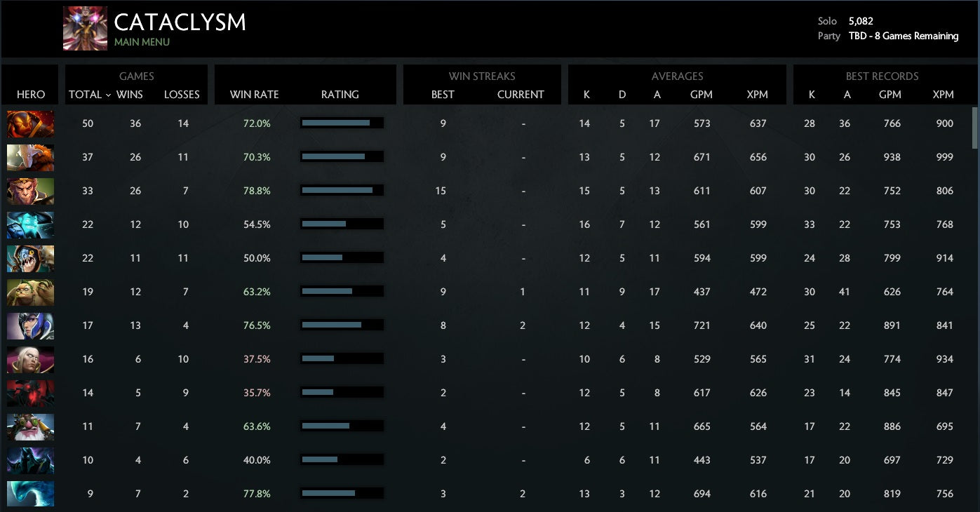The image size is (980, 512).
Task: Click the Ember Spirit hero portrait
Action: pos(30,124)
